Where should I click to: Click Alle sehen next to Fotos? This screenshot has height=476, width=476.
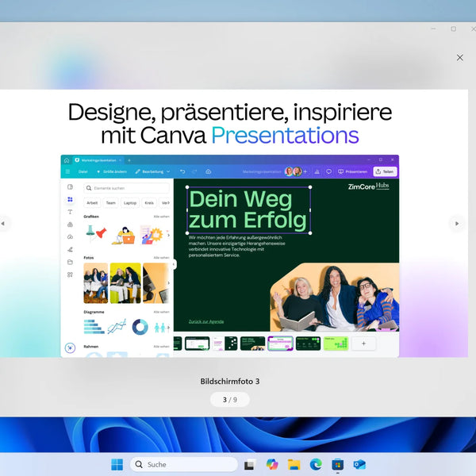(x=162, y=258)
